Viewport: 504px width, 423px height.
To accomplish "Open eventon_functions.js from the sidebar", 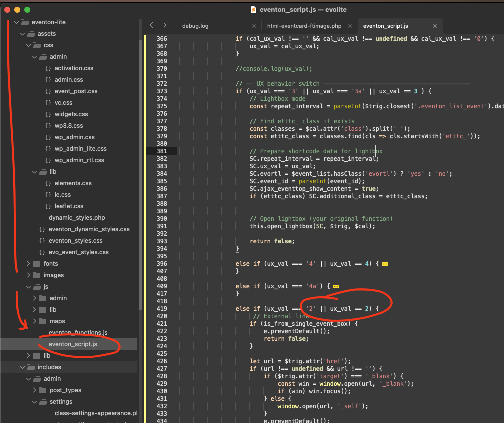I will point(78,333).
